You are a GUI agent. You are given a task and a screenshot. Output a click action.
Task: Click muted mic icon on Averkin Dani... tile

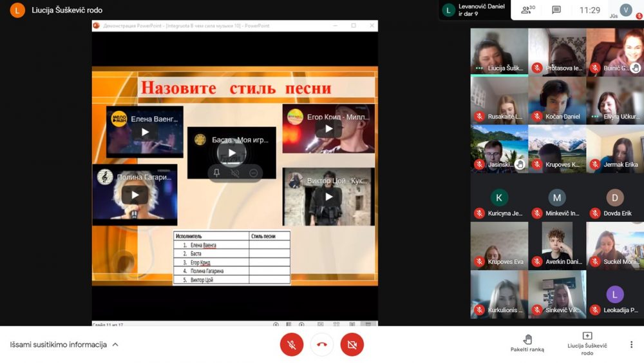(537, 262)
